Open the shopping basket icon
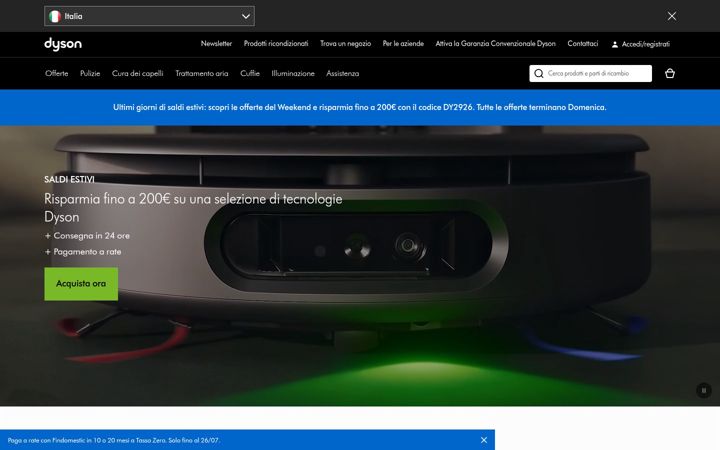 (x=669, y=73)
